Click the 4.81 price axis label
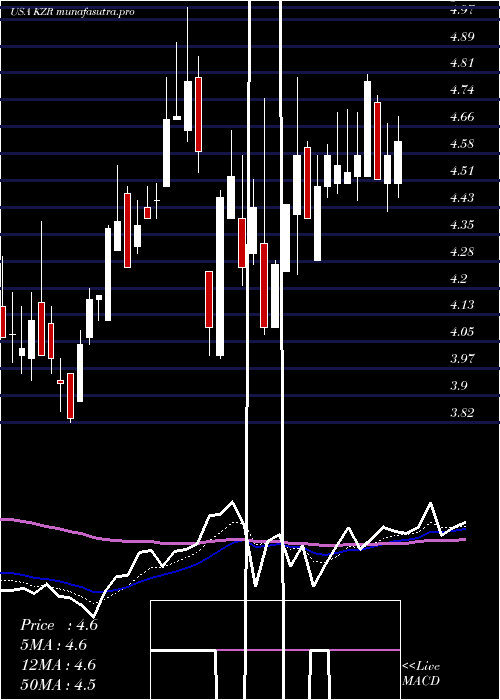 pos(462,63)
